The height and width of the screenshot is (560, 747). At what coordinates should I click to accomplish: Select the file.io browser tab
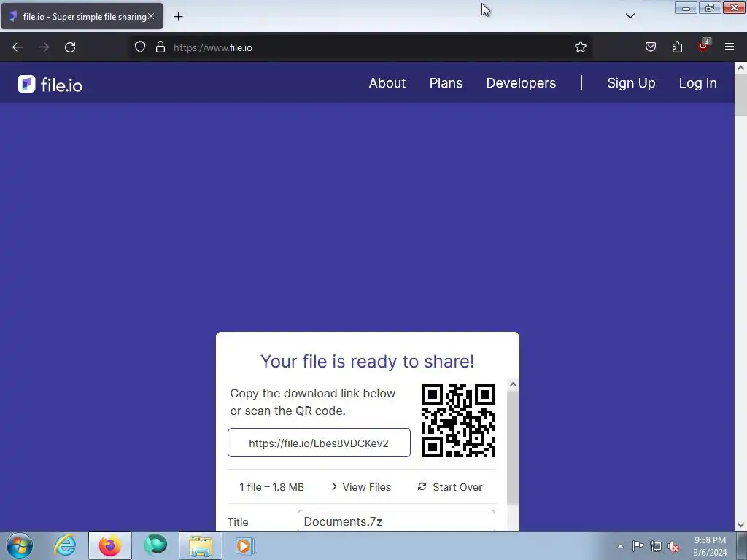(82, 16)
